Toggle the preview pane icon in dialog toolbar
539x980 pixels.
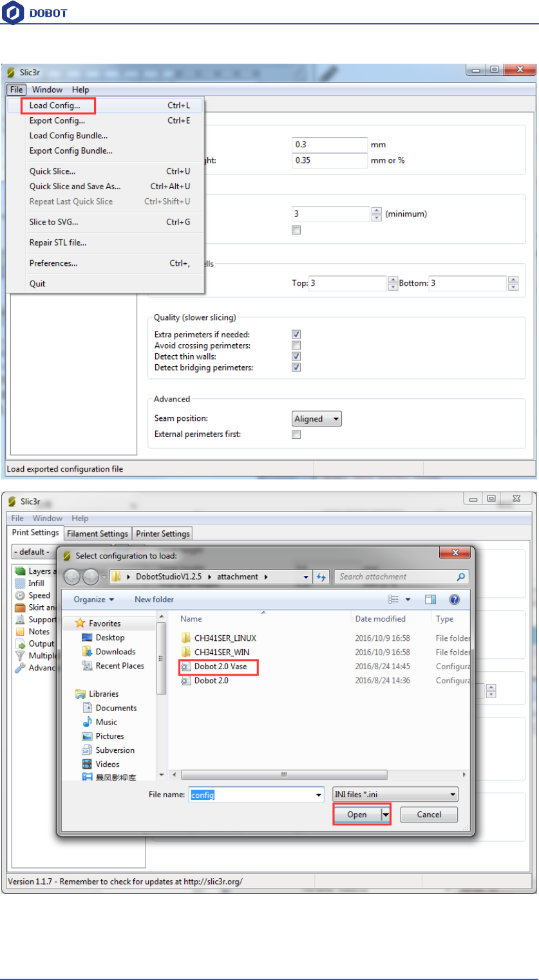click(x=431, y=599)
